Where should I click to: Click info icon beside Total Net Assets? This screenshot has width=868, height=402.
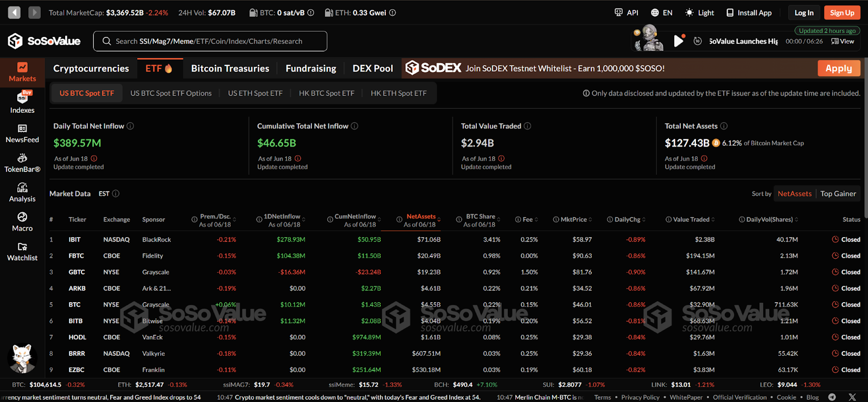[x=724, y=126]
